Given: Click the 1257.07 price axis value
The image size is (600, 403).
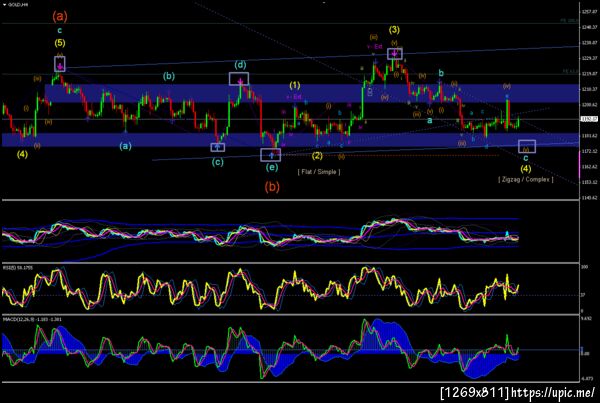Looking at the screenshot, I should (590, 12).
